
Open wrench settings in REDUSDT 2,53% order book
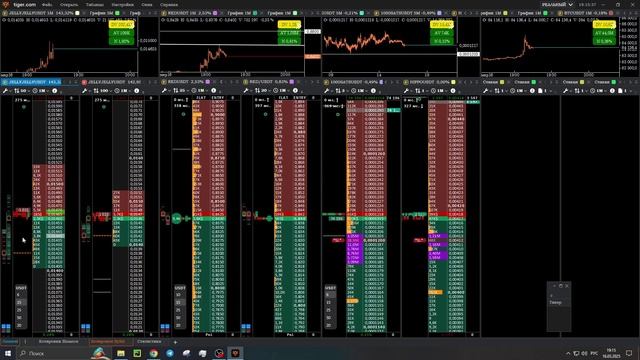click(164, 91)
